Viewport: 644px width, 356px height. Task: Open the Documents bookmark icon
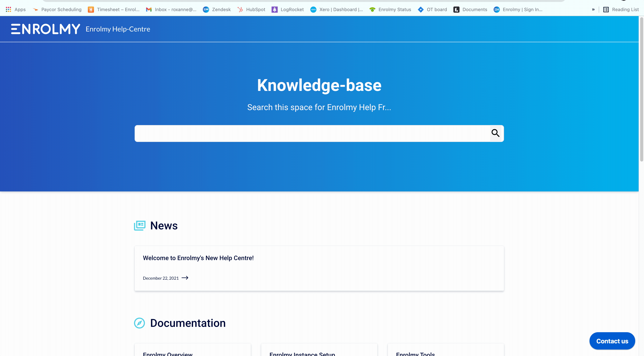click(456, 10)
